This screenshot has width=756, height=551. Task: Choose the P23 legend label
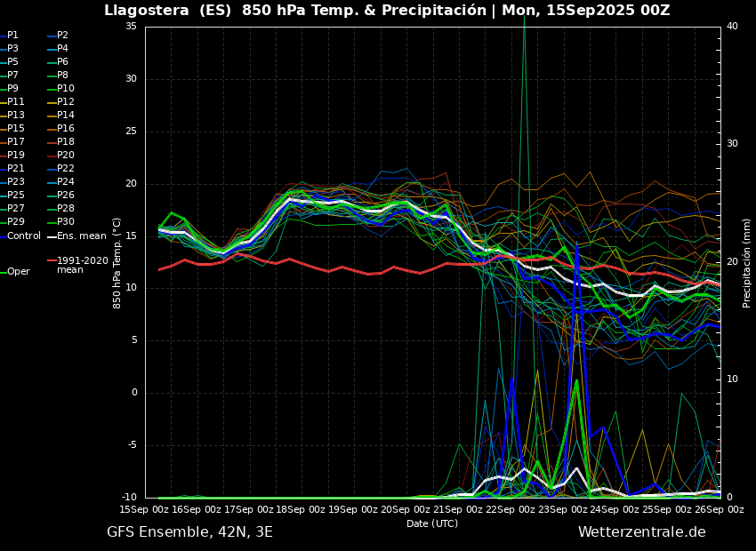tap(16, 181)
